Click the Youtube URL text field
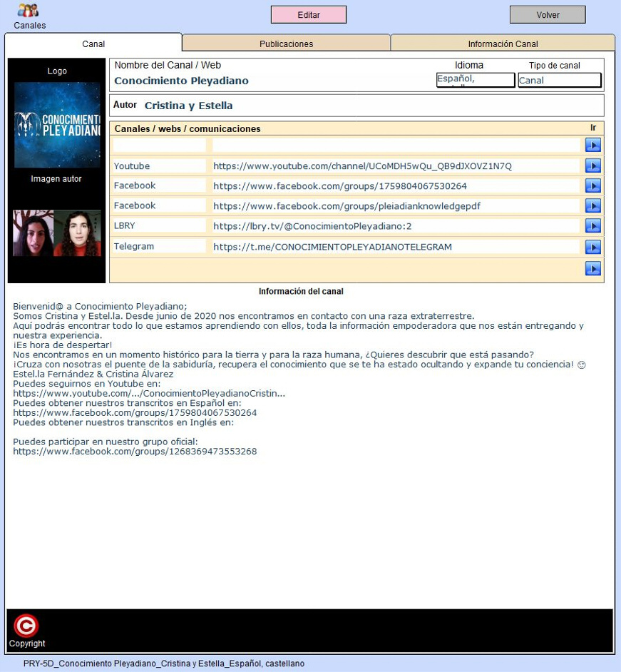This screenshot has width=621, height=672. point(395,166)
